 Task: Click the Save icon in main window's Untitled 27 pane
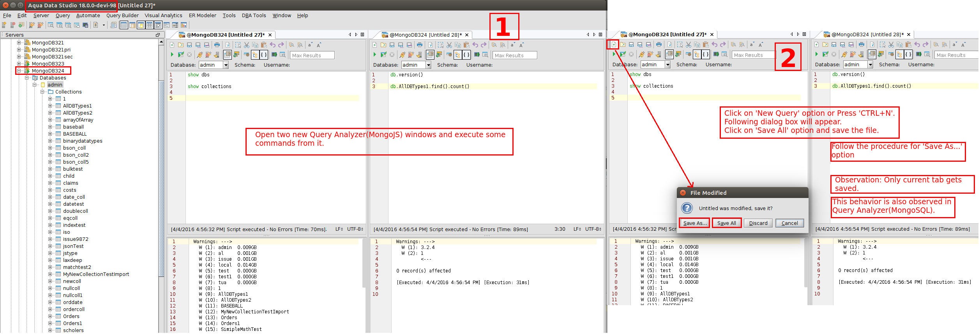click(189, 45)
